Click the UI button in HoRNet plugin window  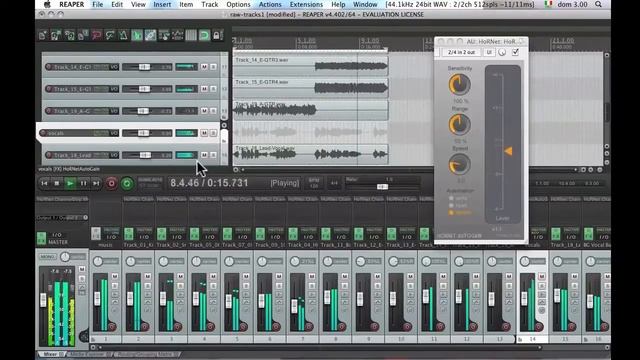point(489,52)
